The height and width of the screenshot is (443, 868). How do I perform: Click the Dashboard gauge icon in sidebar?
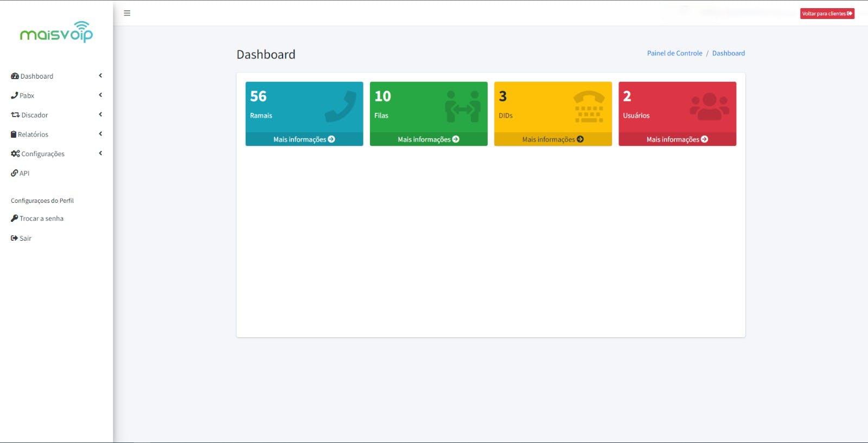15,76
